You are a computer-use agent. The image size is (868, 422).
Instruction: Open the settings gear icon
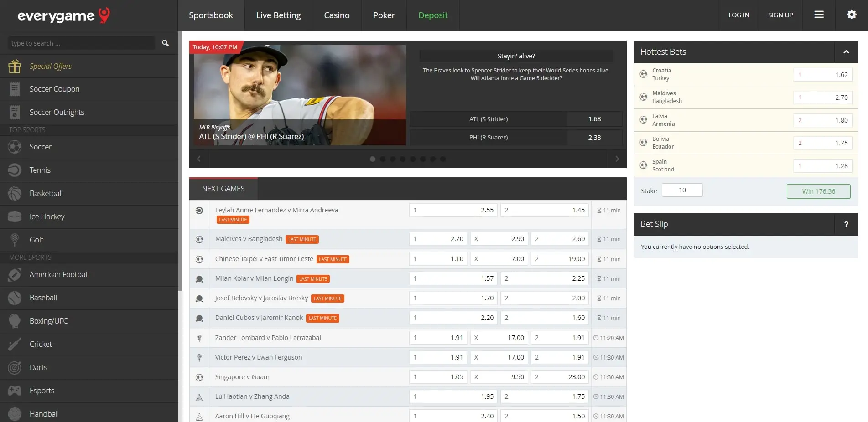pos(851,15)
